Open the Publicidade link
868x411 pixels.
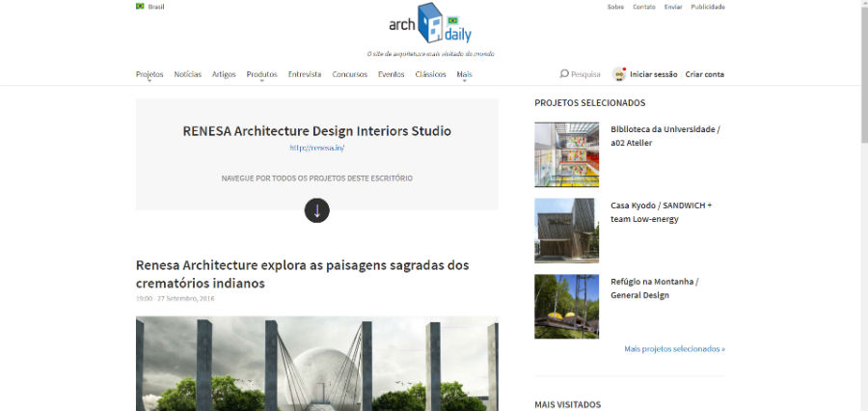(x=708, y=7)
